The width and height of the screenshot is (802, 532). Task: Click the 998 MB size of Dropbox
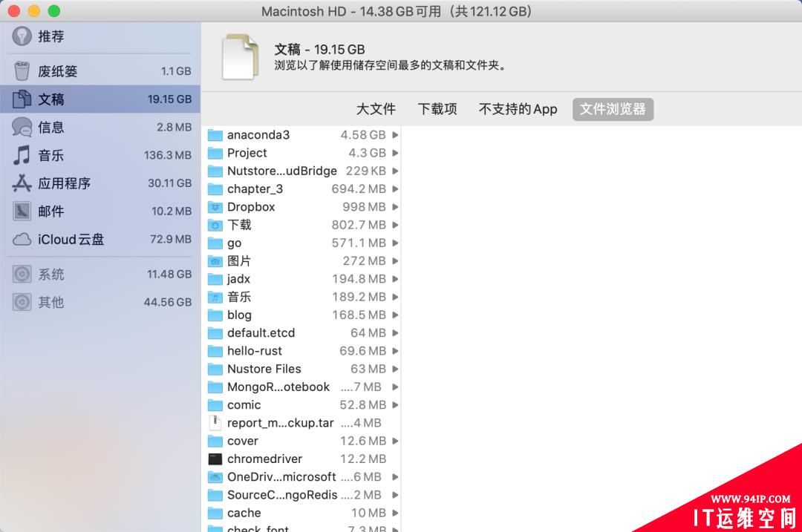click(x=364, y=207)
